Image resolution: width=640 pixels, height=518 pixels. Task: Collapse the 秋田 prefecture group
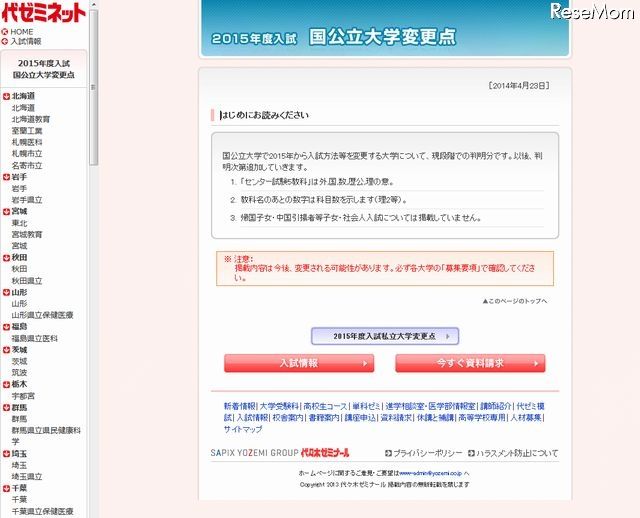coord(6,258)
